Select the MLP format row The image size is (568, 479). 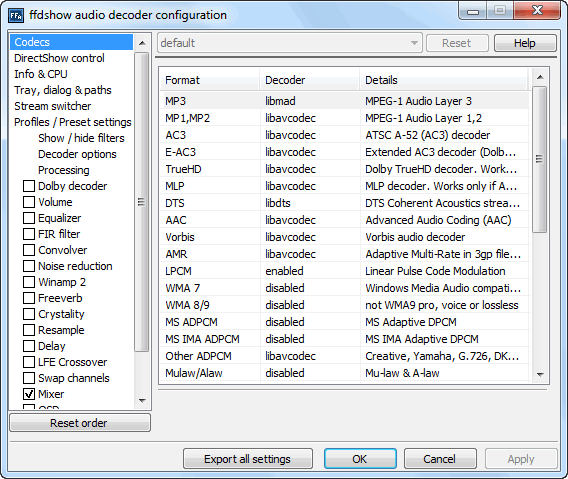[344, 186]
